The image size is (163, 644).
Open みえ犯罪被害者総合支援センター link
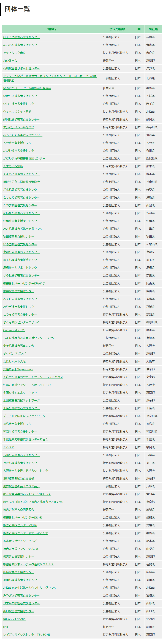(26, 229)
